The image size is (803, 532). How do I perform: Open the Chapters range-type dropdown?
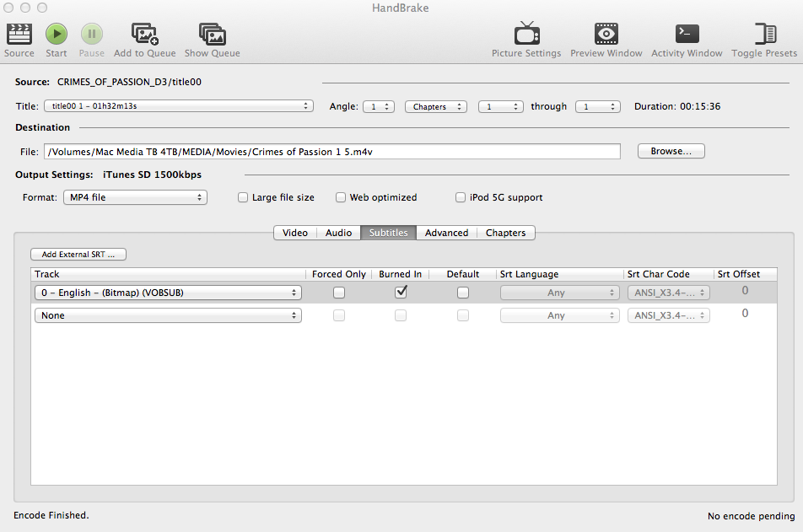point(436,106)
